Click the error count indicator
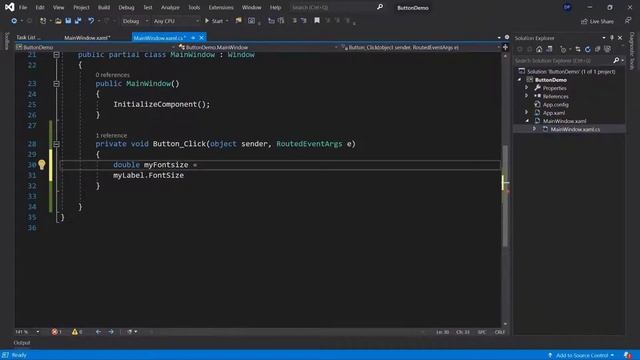Image resolution: width=640 pixels, height=360 pixels. pyautogui.click(x=57, y=332)
